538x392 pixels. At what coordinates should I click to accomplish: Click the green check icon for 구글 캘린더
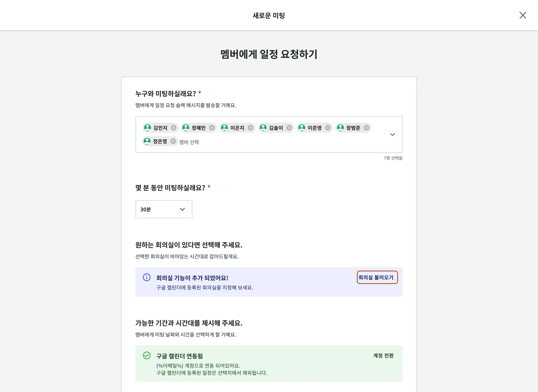pos(147,356)
